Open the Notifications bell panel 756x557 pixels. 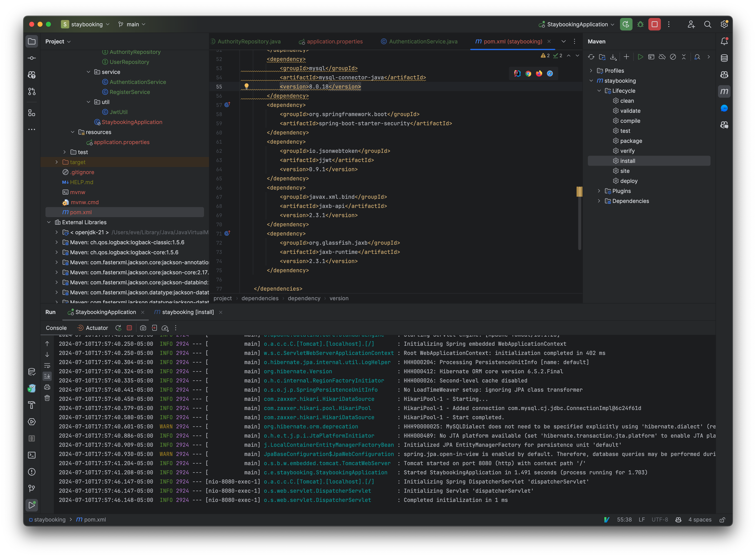coord(725,41)
